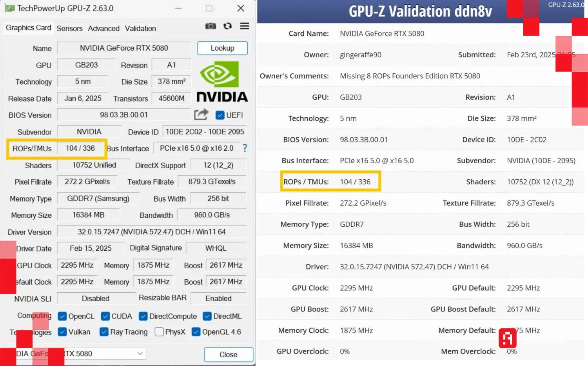Click validation Bus Interface PCIe x16 5.0 value

377,160
